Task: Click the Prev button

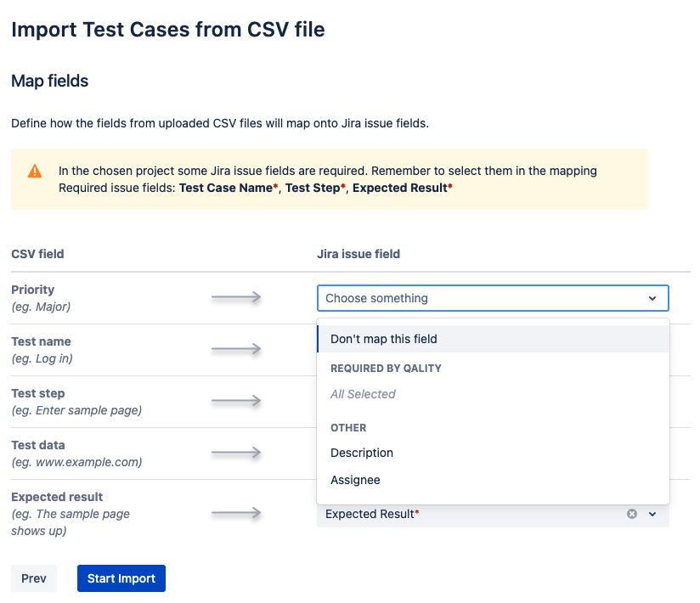Action: coord(34,578)
